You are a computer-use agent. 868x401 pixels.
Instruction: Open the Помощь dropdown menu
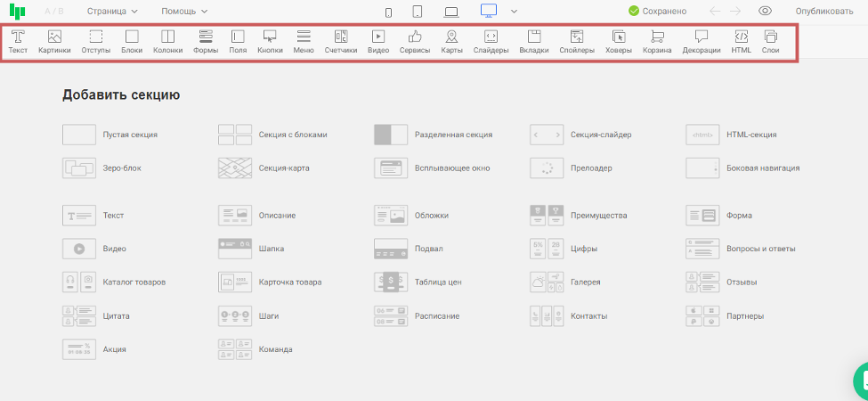184,12
